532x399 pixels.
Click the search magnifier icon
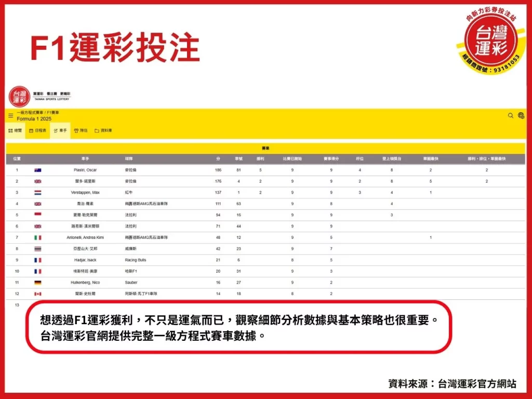coord(510,116)
